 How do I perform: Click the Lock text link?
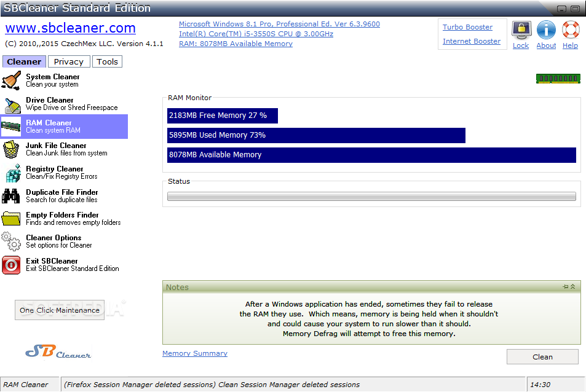[x=521, y=45]
